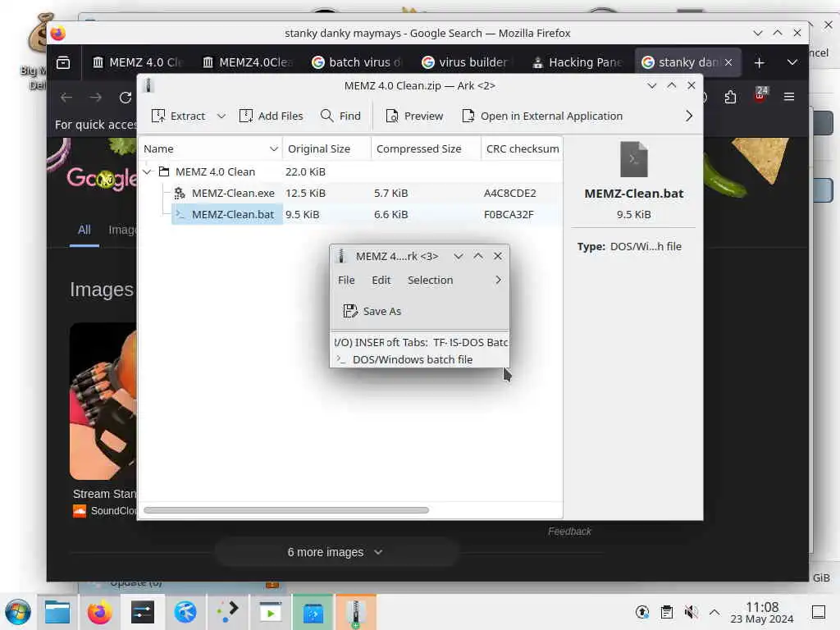The height and width of the screenshot is (630, 840).
Task: Click the Firefox taskbar icon
Action: 99,612
